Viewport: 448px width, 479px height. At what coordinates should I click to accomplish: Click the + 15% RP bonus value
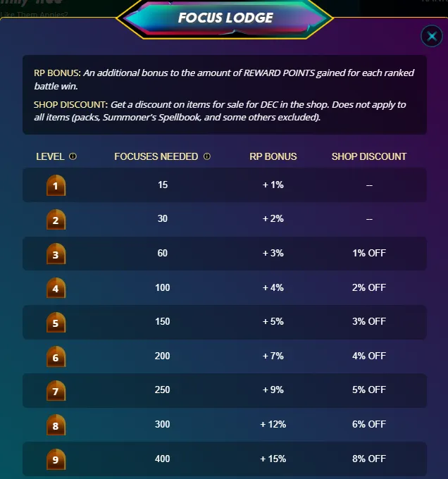coord(273,459)
